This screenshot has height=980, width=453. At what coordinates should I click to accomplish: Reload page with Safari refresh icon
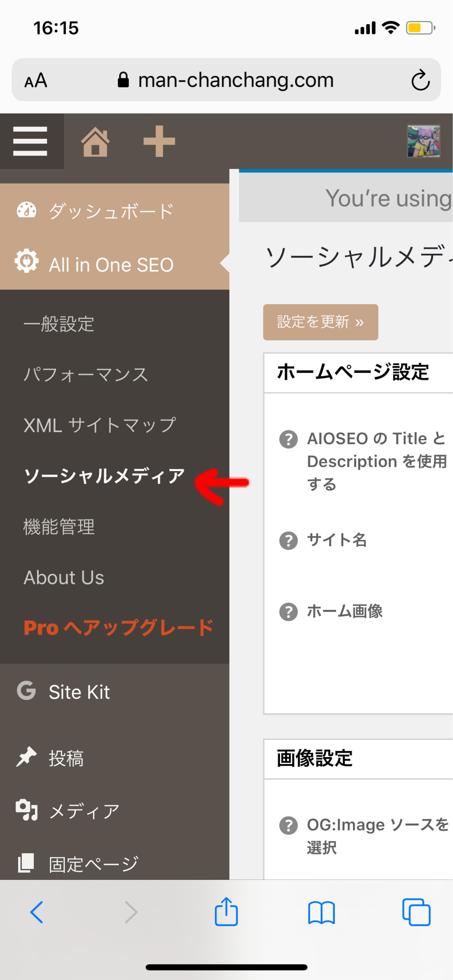tap(420, 80)
